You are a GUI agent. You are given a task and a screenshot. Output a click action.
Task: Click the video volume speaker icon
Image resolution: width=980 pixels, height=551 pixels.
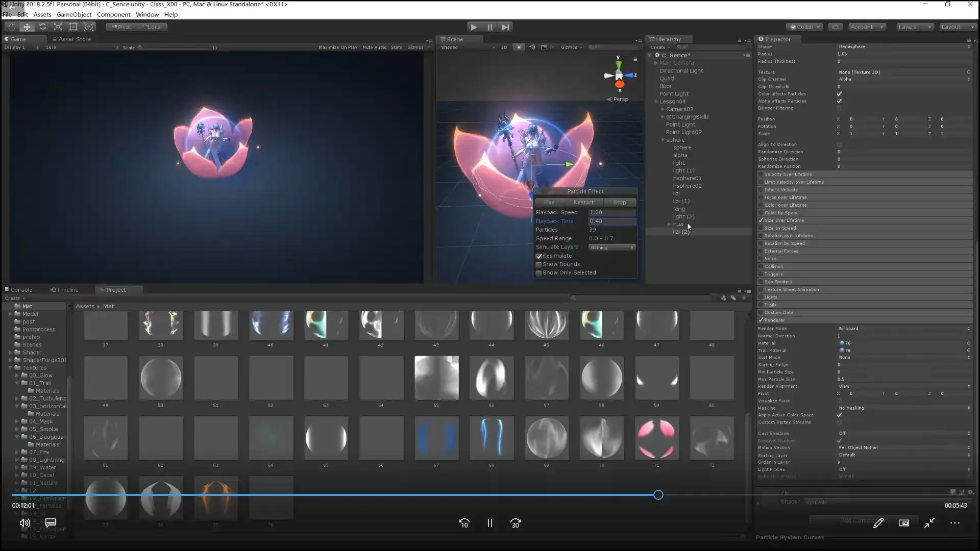(24, 523)
